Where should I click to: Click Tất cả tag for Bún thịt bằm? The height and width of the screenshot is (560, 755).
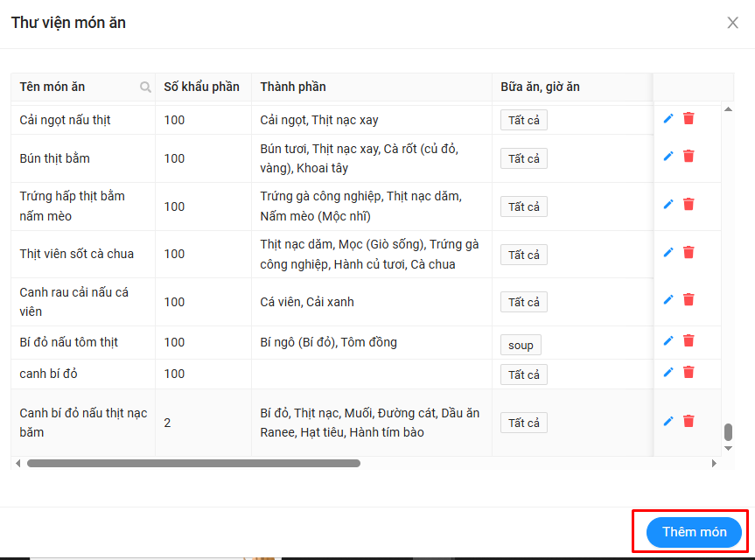pos(523,158)
